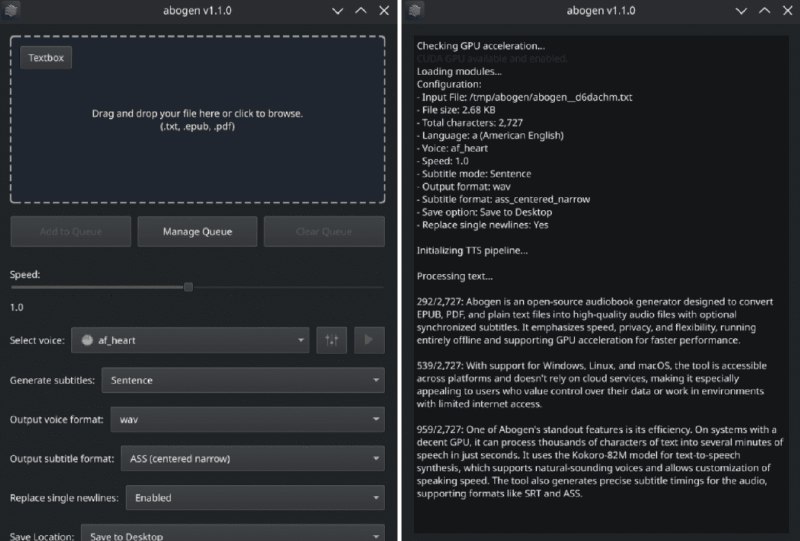The width and height of the screenshot is (800, 541).
Task: Play the selected voice preview
Action: click(369, 341)
